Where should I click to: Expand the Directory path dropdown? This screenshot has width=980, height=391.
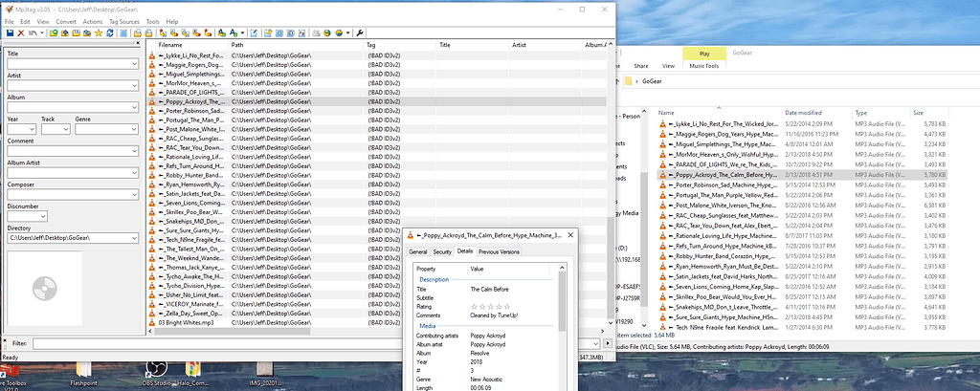pyautogui.click(x=134, y=238)
